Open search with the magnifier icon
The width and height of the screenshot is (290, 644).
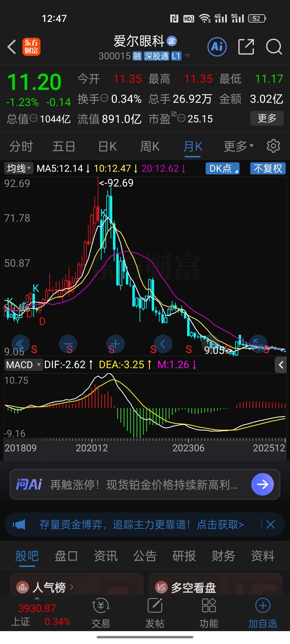pos(274,47)
